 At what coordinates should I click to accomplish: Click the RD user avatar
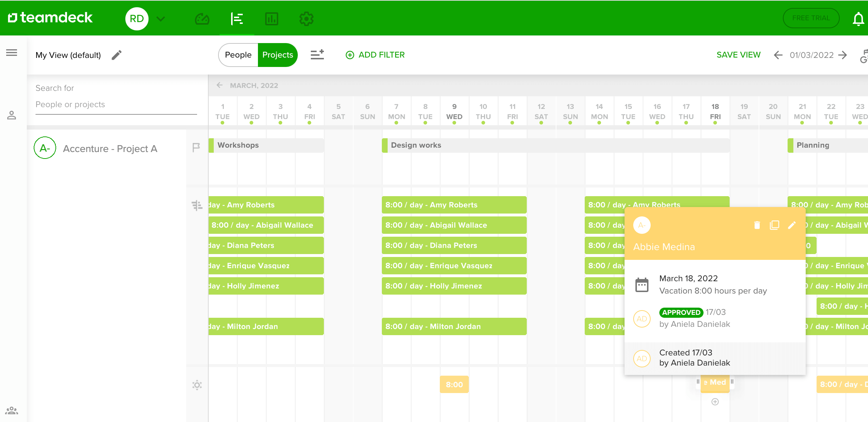[x=137, y=19]
